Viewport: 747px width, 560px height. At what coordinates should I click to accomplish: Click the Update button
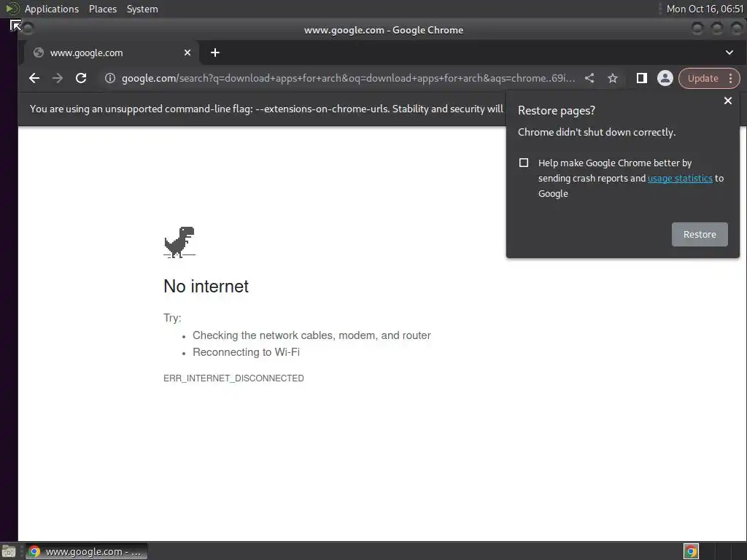pyautogui.click(x=703, y=78)
